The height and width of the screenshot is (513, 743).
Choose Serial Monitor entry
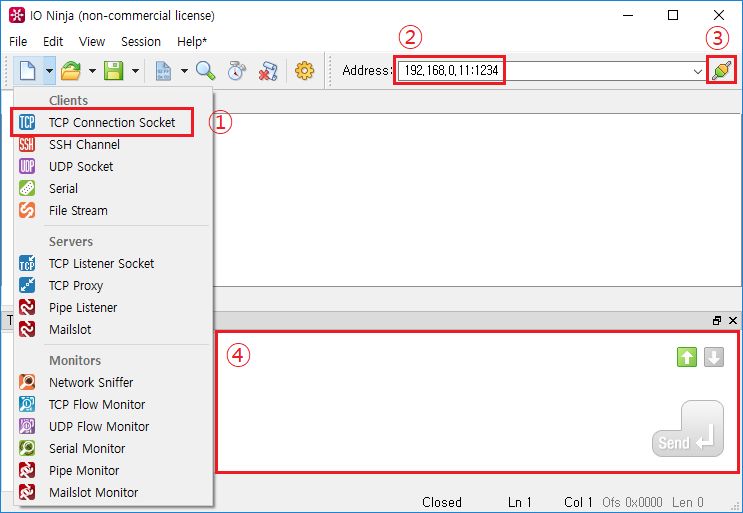112,448
